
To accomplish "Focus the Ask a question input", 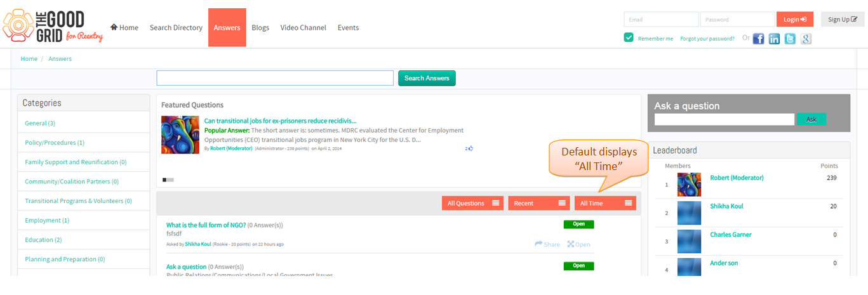I will point(724,119).
